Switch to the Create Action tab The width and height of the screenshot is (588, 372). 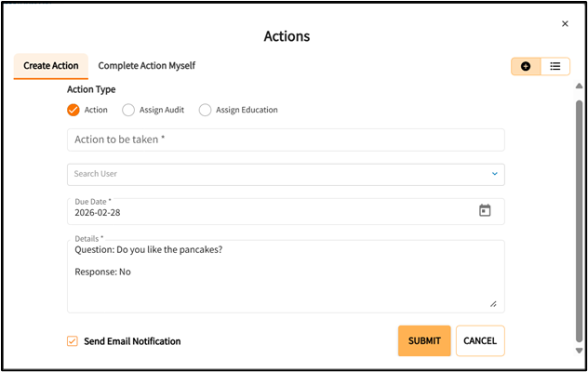51,66
